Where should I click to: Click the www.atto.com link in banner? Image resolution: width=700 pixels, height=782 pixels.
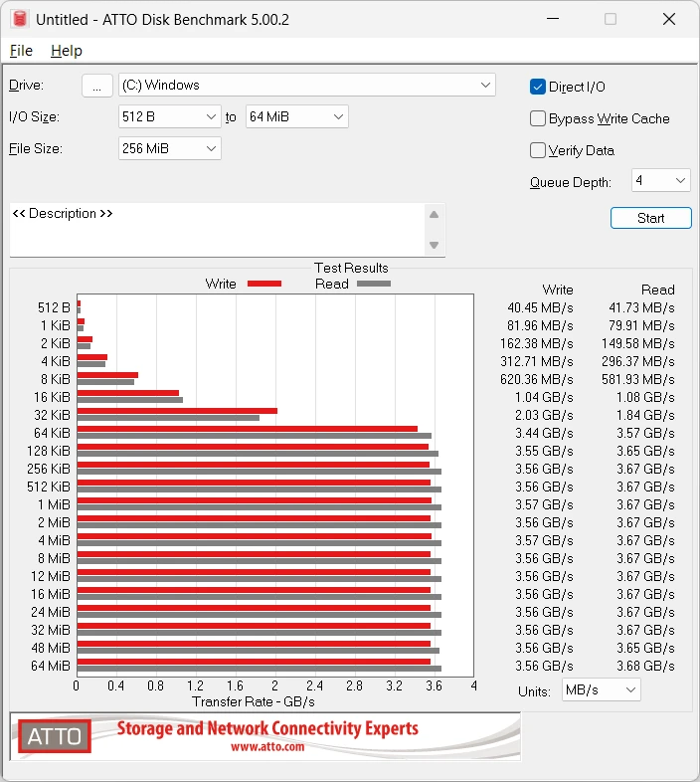click(267, 746)
